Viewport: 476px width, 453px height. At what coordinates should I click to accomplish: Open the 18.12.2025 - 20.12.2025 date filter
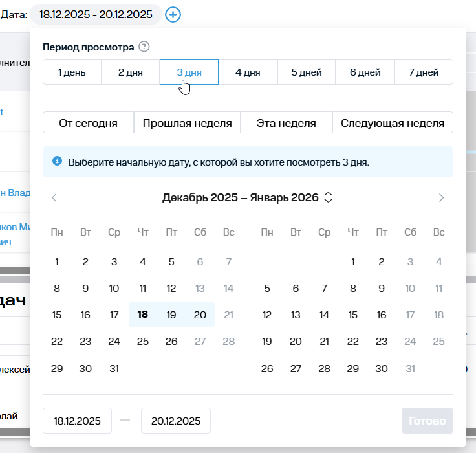(96, 14)
